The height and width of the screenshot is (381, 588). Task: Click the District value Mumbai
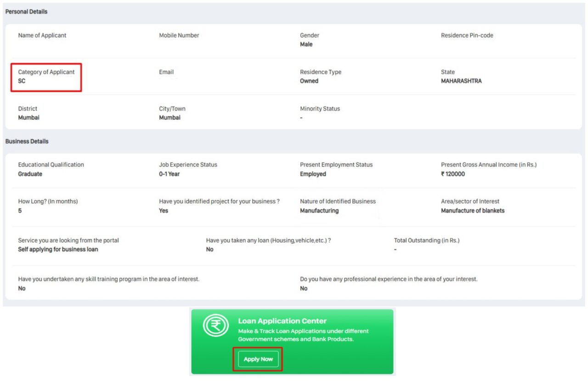click(x=28, y=118)
